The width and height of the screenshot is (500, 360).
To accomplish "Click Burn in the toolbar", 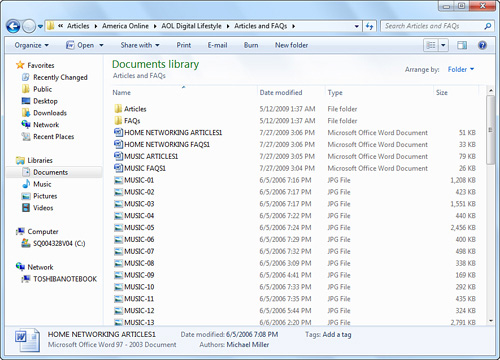I will click(251, 45).
